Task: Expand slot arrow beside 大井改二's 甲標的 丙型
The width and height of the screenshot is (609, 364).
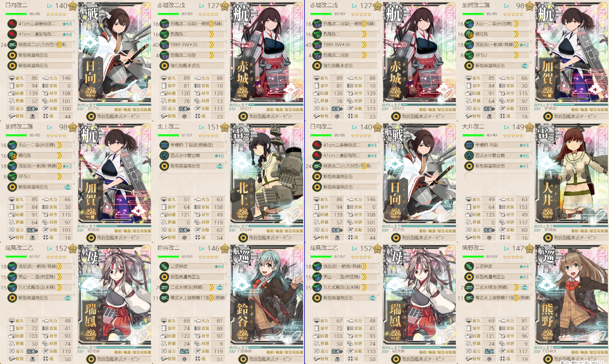Action: click(x=530, y=142)
